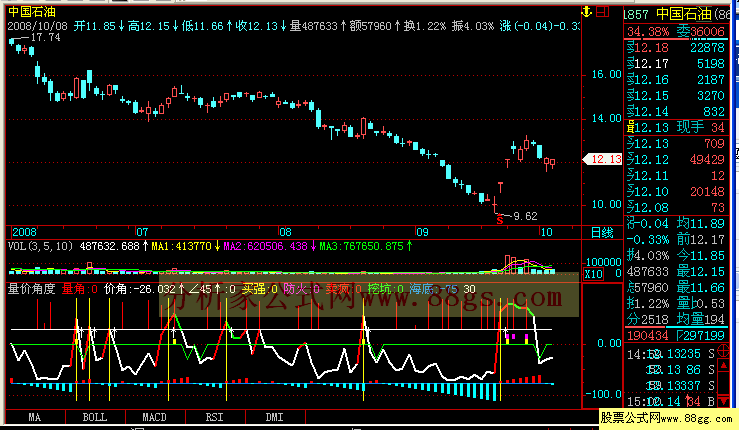Click the 17.74 high price label
The width and height of the screenshot is (739, 430).
pos(45,37)
